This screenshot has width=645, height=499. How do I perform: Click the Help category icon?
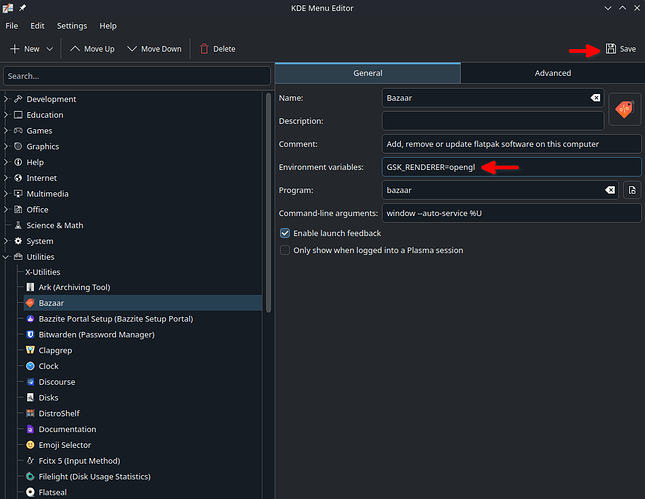tap(18, 162)
